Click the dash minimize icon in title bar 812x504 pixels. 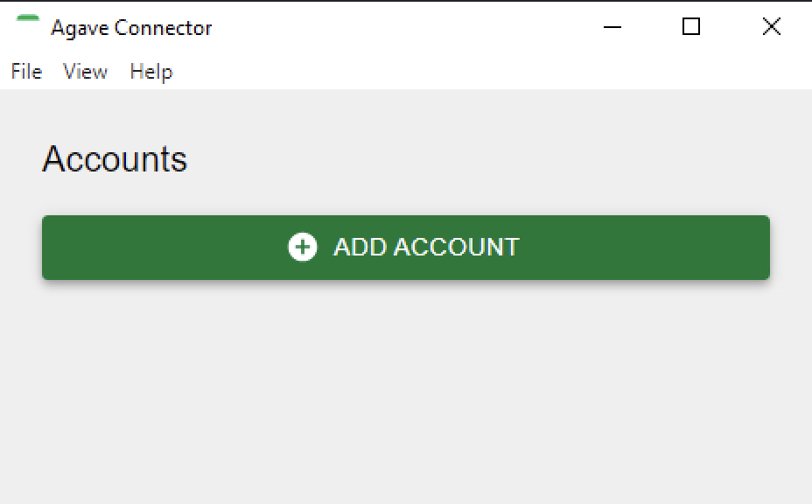[x=612, y=27]
